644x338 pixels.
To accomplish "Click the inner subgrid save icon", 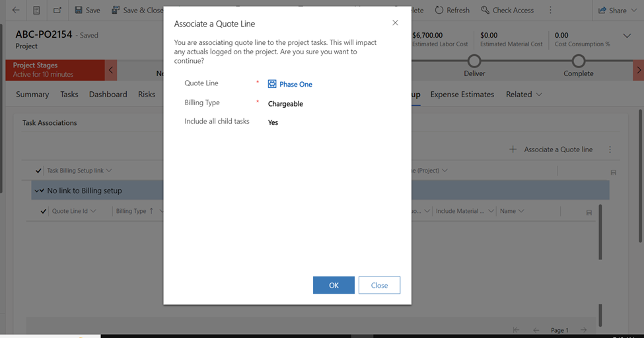I will (589, 212).
